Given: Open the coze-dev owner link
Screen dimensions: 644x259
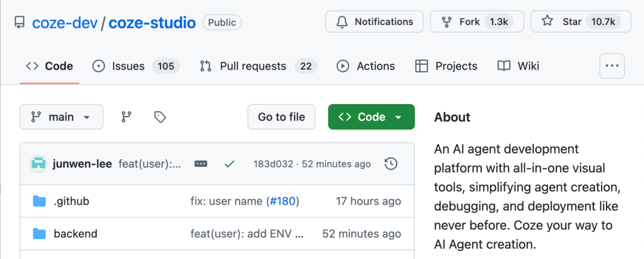Looking at the screenshot, I should pos(65,23).
